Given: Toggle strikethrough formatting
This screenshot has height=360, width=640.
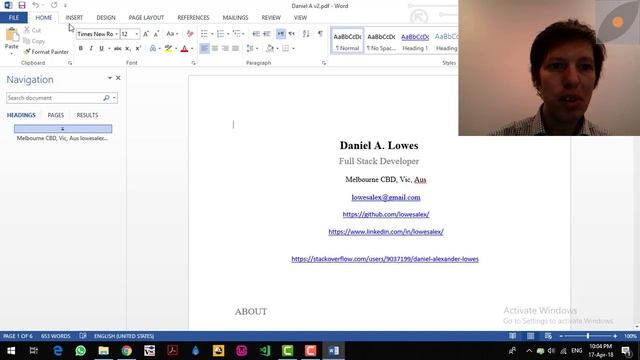Looking at the screenshot, I should (x=118, y=49).
